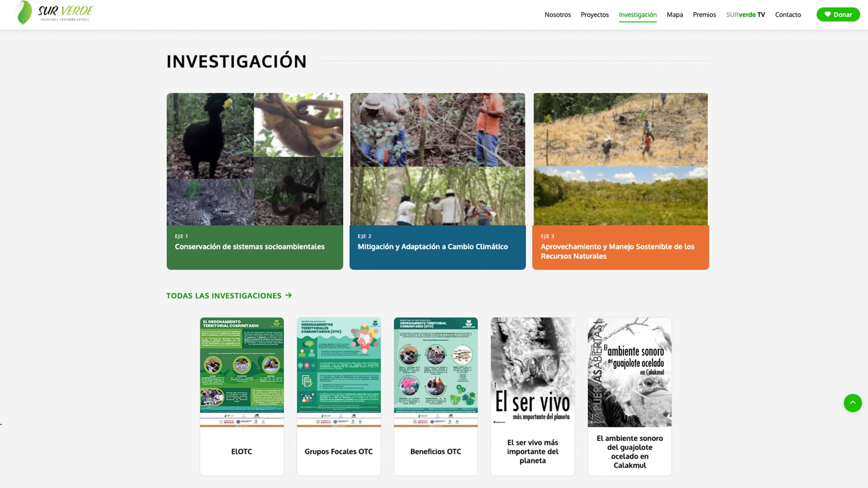Go to the Mapa page
This screenshot has width=868, height=488.
675,14
